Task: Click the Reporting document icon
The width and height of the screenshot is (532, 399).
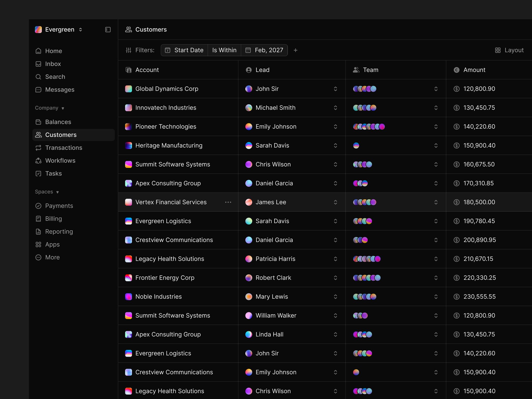Action: tap(38, 231)
